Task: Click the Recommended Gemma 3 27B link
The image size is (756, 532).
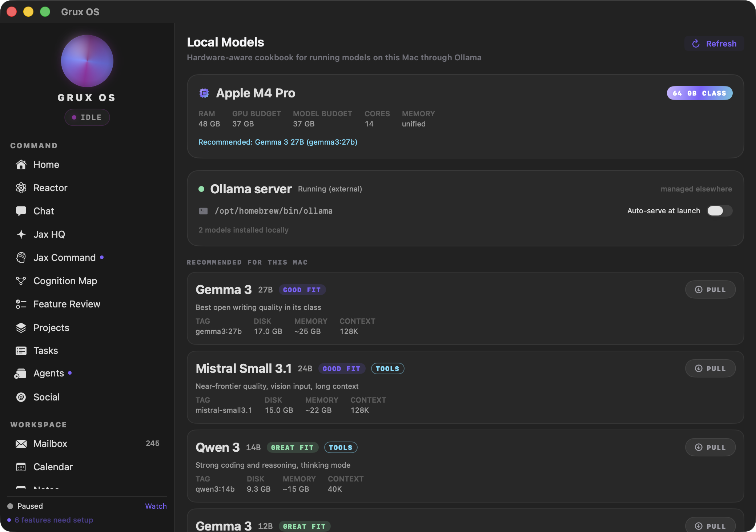Action: [278, 142]
